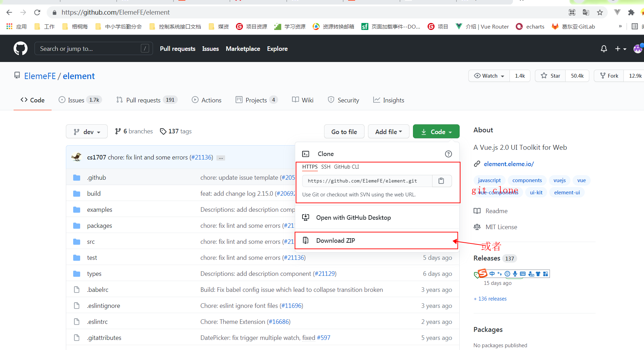The image size is (644, 350).
Task: Reload the page
Action: [x=37, y=13]
